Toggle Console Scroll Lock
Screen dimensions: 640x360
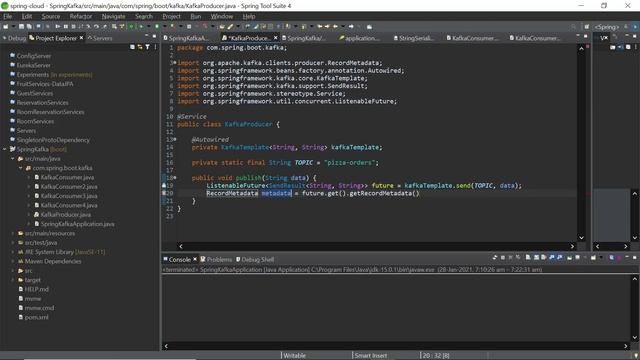point(536,258)
